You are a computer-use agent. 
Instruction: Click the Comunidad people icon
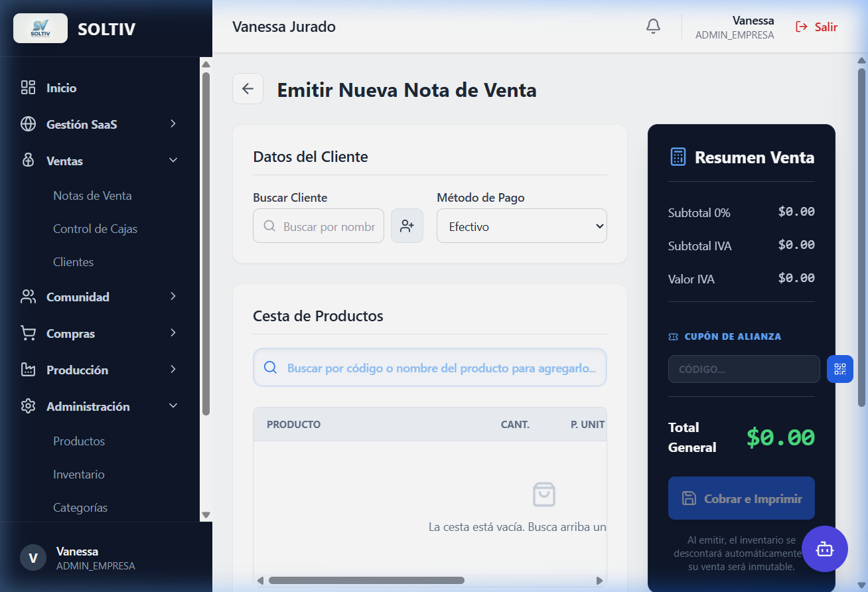[x=28, y=297]
